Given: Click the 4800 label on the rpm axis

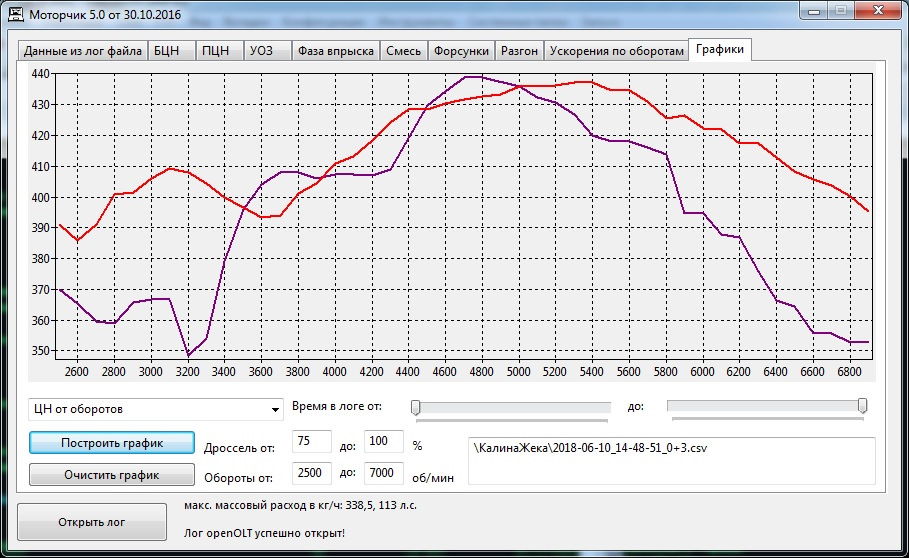Looking at the screenshot, I should (482, 371).
